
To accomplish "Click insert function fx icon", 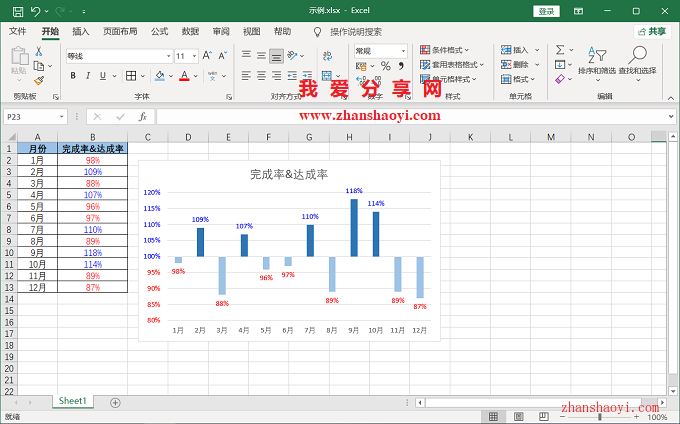I will pyautogui.click(x=143, y=117).
